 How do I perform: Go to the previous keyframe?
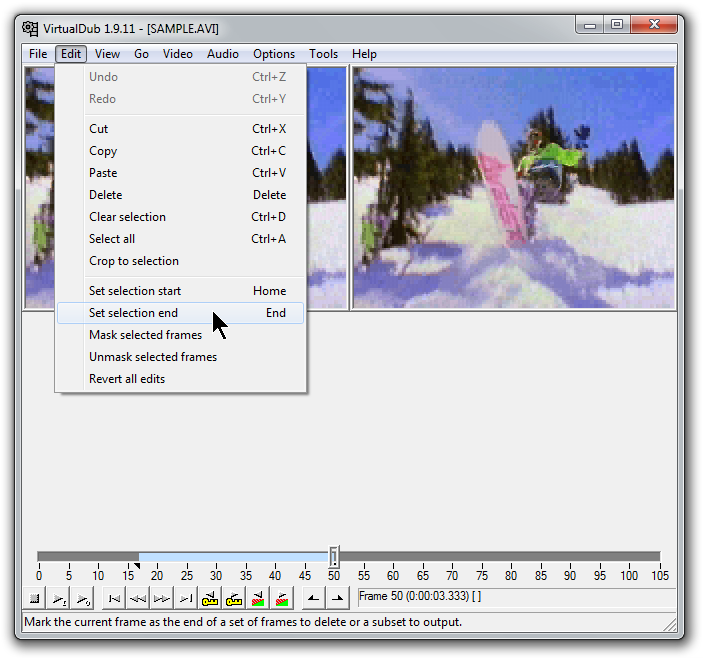210,599
